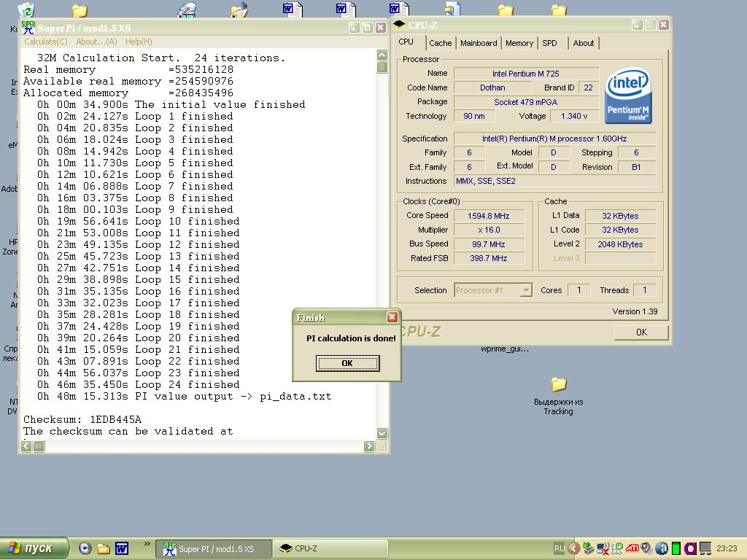Click the Package value Socket 479 mPGA
This screenshot has width=747, height=560.
tap(526, 102)
